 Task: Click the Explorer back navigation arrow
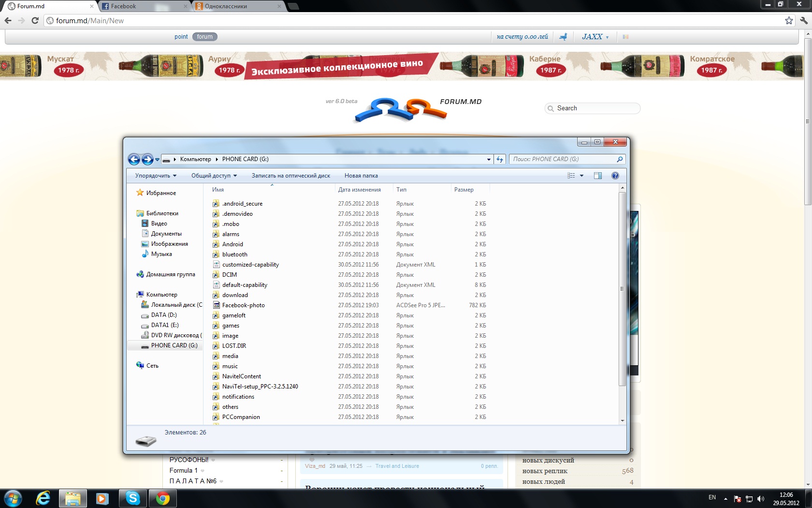(x=134, y=159)
